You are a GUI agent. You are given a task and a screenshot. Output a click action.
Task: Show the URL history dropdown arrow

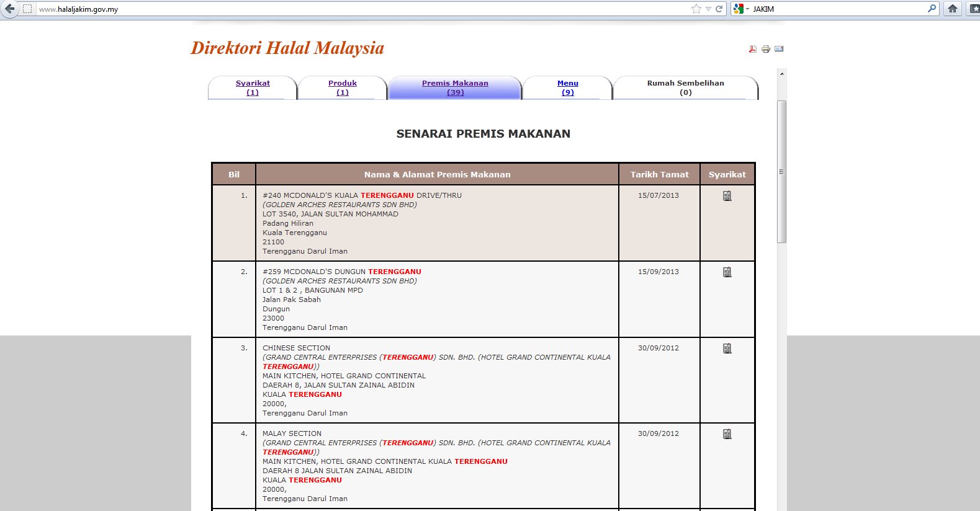pos(708,9)
